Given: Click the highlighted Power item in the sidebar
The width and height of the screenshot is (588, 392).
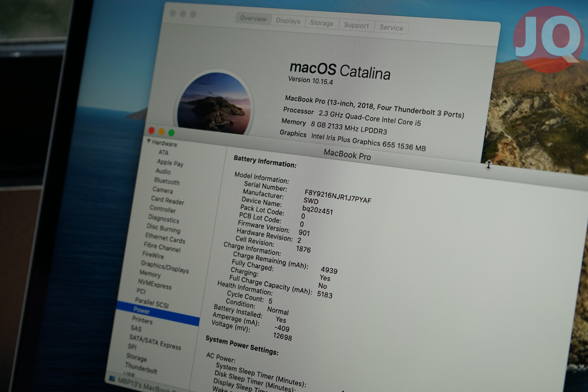Looking at the screenshot, I should tap(158, 313).
